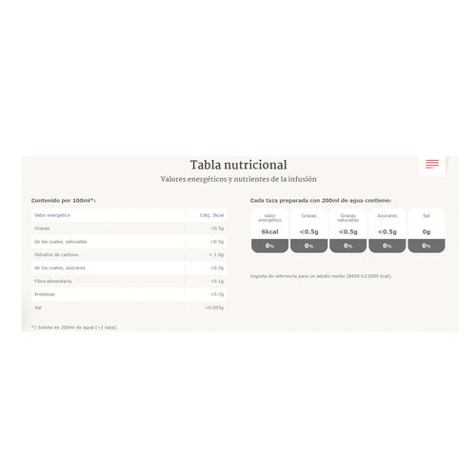Click the Contenido por 100ml label
Image resolution: width=476 pixels, height=476 pixels.
(x=64, y=201)
